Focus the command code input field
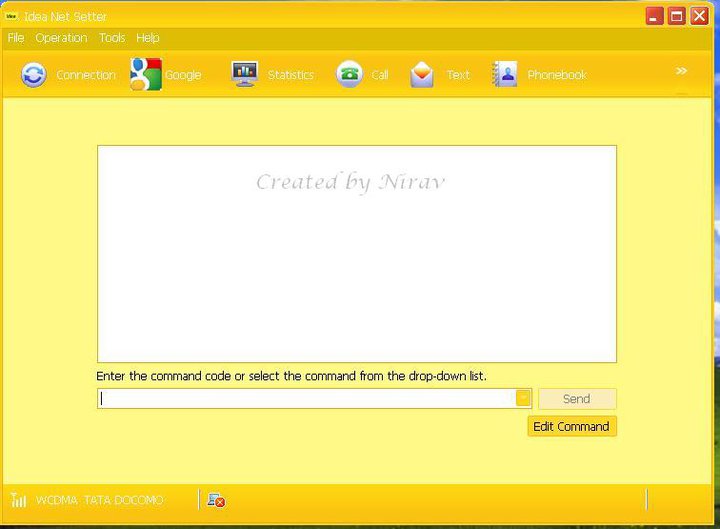 pyautogui.click(x=305, y=398)
